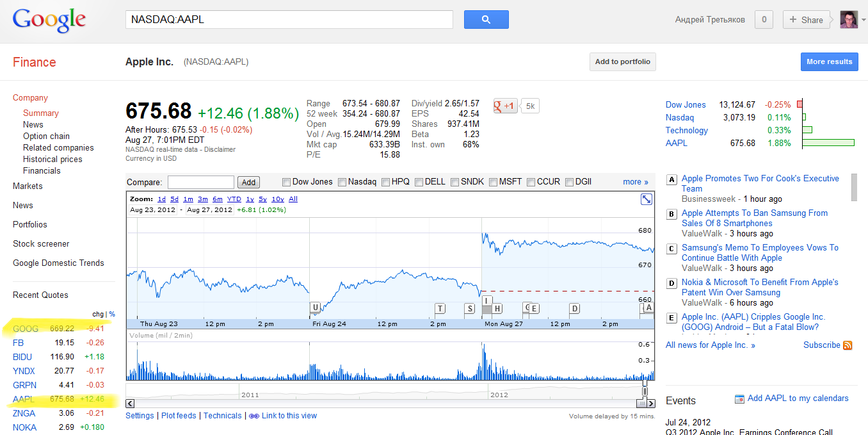The height and width of the screenshot is (435, 868).
Task: Click chart flag U near Fri Aug 24
Action: pos(315,308)
